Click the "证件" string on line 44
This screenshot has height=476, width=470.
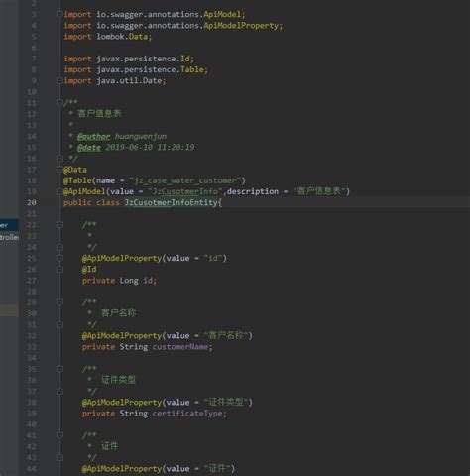point(217,468)
